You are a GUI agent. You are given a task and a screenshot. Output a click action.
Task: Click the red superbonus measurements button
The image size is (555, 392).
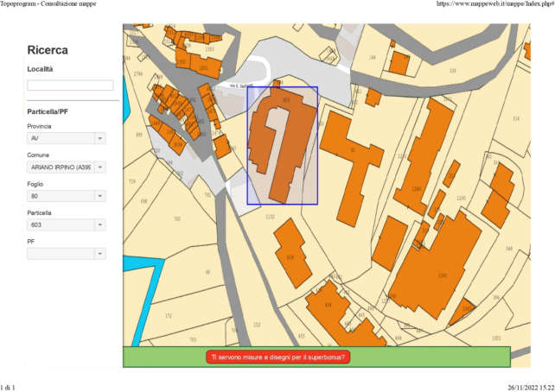pos(278,357)
